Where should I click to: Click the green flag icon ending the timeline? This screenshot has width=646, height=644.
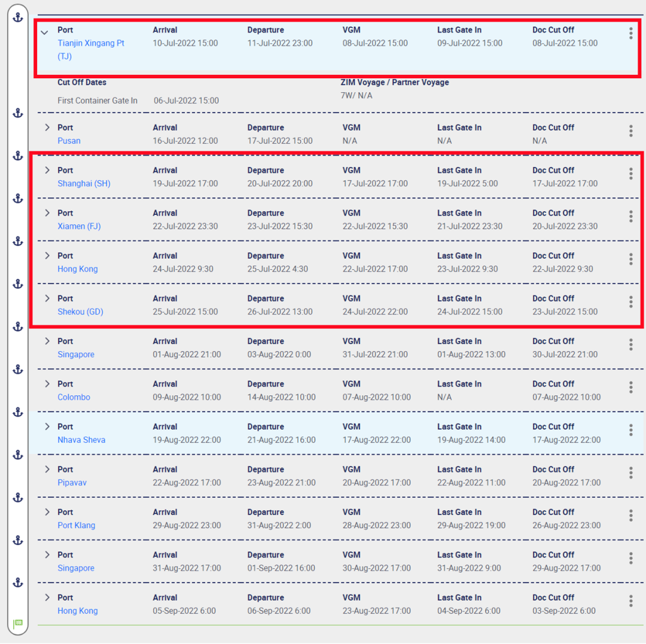coord(18,624)
